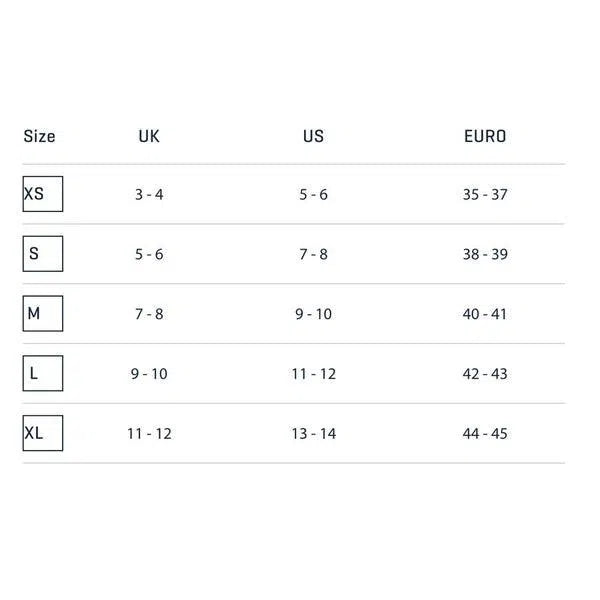Choose the M size box

tap(42, 314)
